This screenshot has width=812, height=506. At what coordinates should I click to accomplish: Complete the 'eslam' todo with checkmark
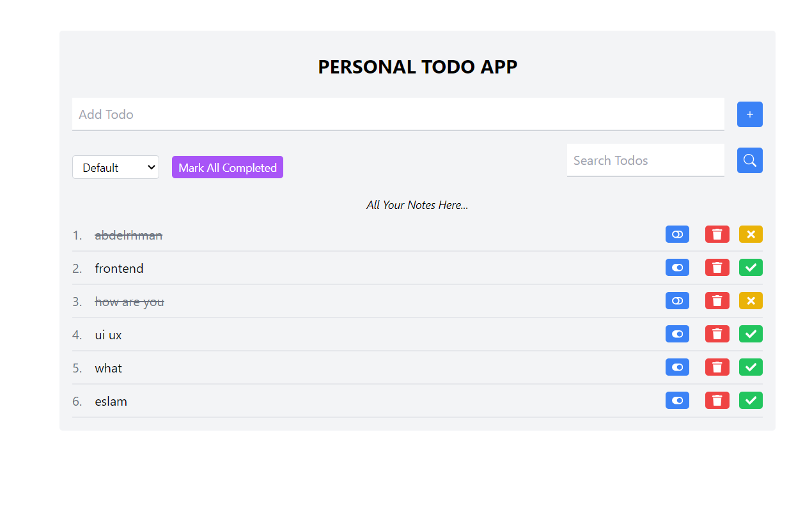click(751, 401)
